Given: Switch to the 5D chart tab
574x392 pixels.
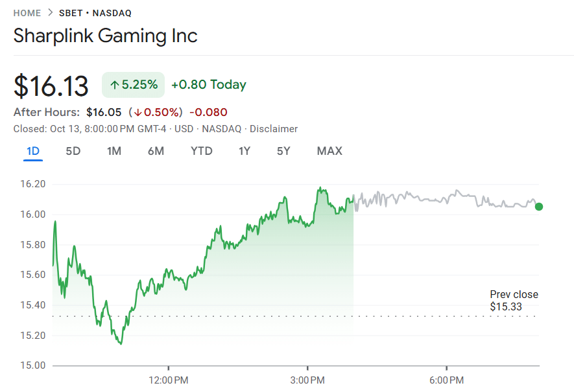Looking at the screenshot, I should (x=73, y=151).
